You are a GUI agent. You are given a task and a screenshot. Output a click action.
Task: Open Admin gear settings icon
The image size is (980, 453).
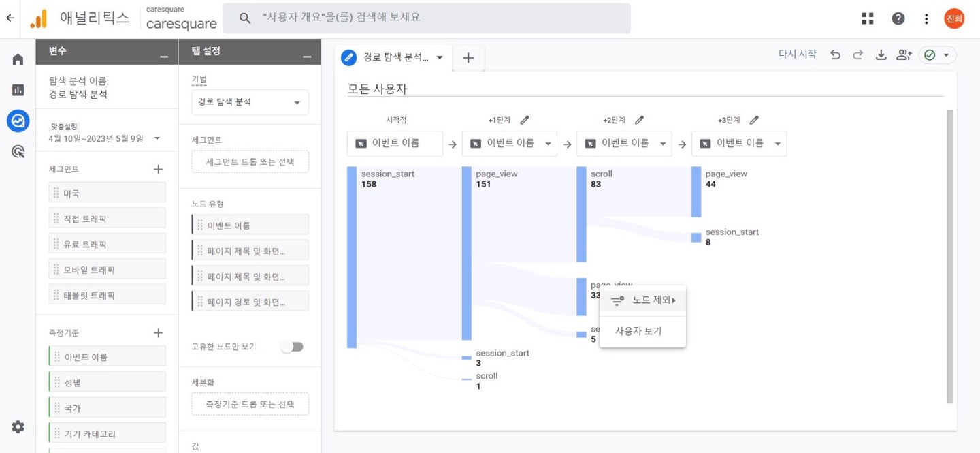point(18,427)
